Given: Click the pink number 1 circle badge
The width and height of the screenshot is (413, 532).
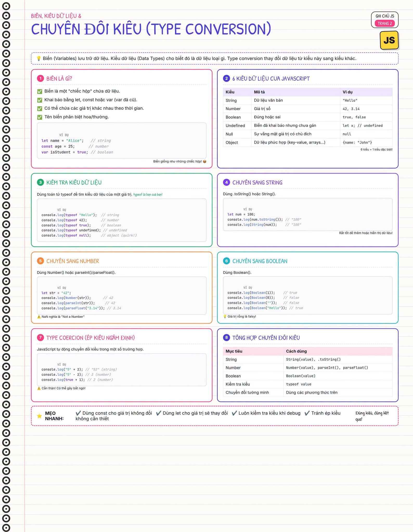Looking at the screenshot, I should pyautogui.click(x=40, y=78).
